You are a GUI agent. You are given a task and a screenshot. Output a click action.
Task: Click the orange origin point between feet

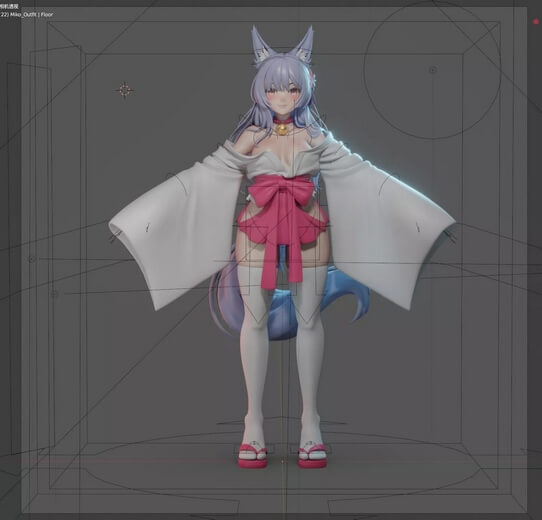(282, 461)
